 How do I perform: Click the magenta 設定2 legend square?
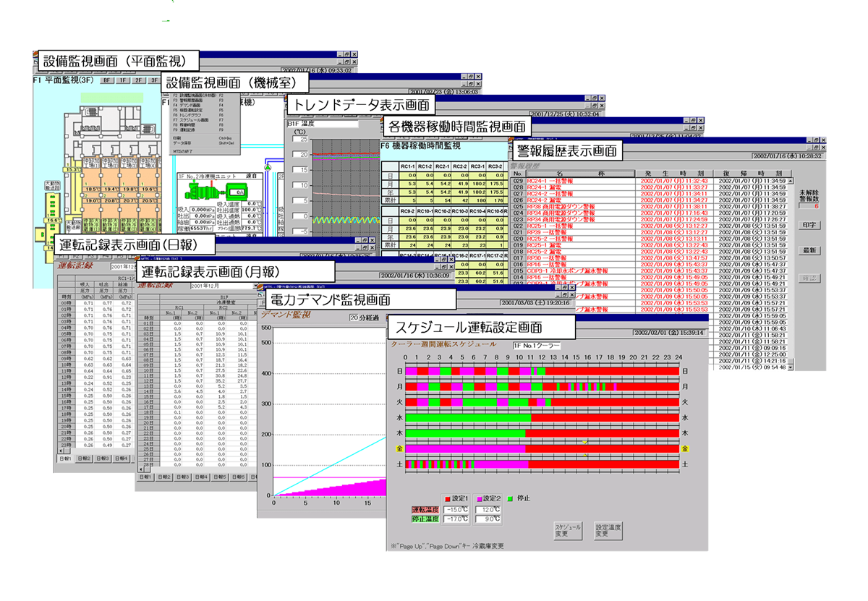pyautogui.click(x=479, y=498)
